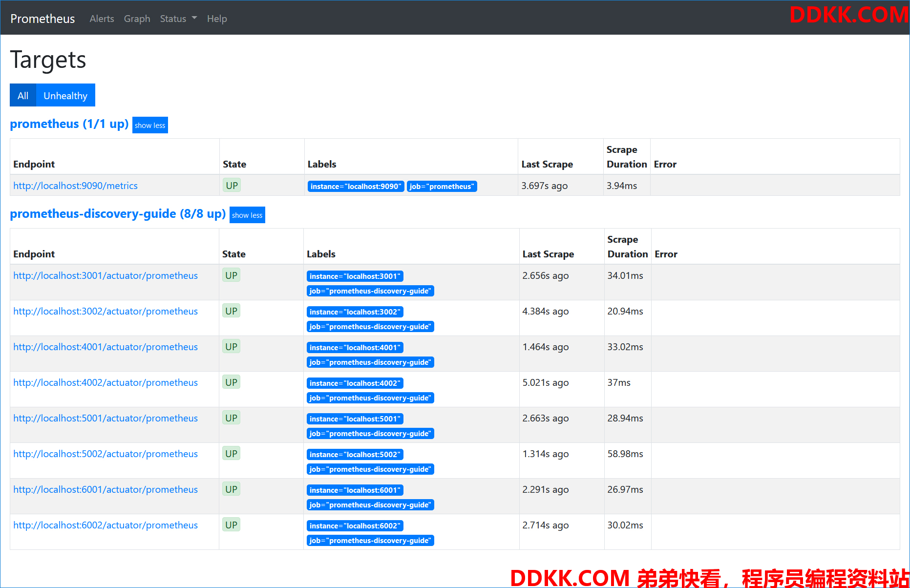Click the instance="localhost:5001" label badge
The image size is (910, 588).
(x=355, y=419)
